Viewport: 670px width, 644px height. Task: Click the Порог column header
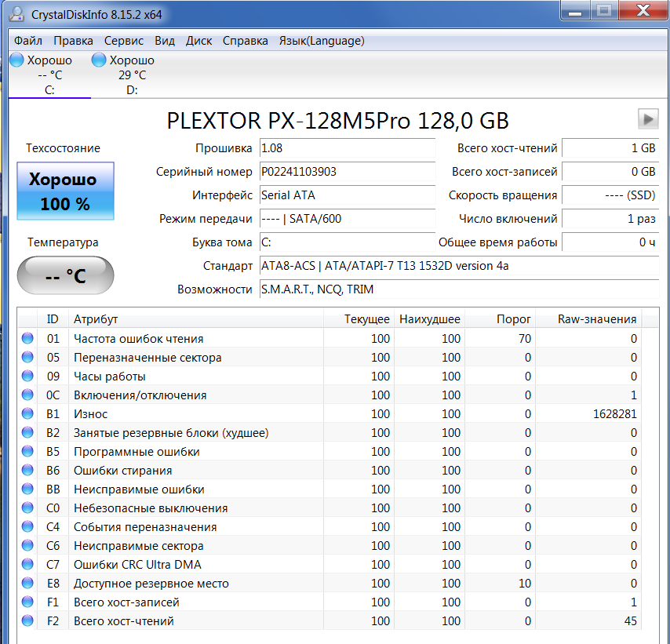tap(500, 318)
